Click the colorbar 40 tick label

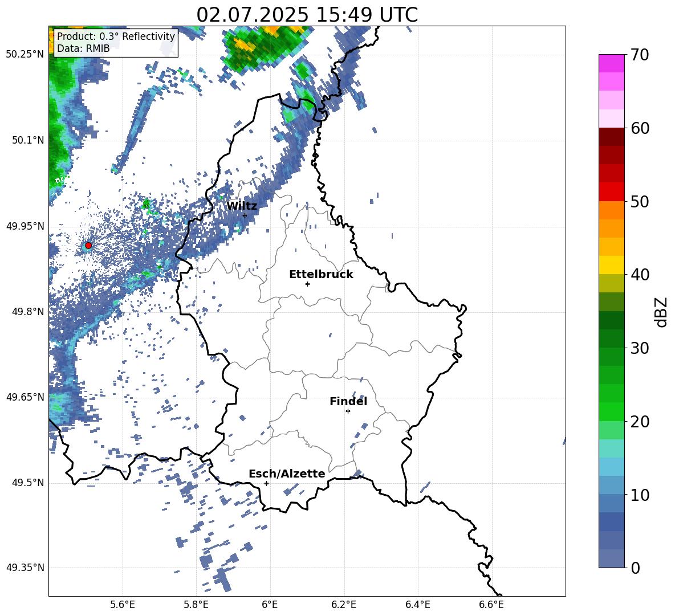point(640,275)
